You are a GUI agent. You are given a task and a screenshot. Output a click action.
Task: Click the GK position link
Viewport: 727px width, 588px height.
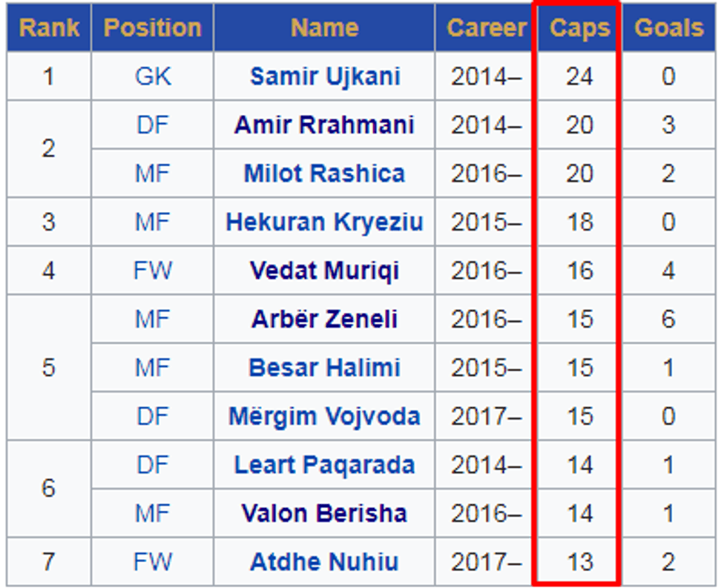pos(153,76)
